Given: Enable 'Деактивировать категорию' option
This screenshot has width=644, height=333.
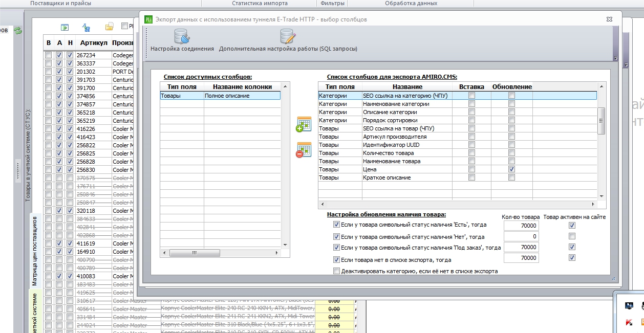Looking at the screenshot, I should pyautogui.click(x=336, y=271).
